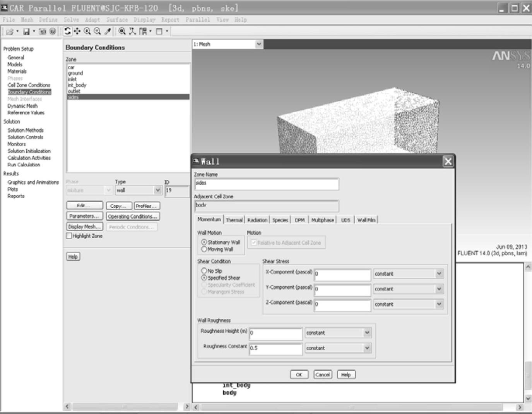The image size is (532, 414).
Task: Open the boundary Type dropdown showing wall
Action: click(x=157, y=190)
